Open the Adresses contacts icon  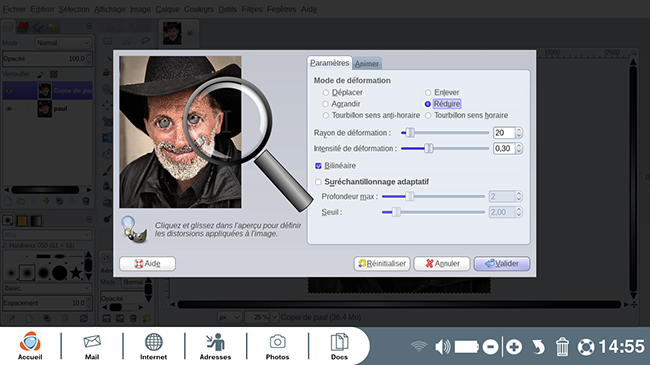(215, 346)
